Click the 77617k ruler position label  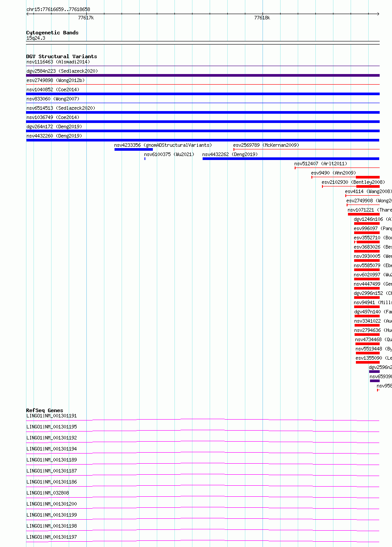[x=86, y=18]
